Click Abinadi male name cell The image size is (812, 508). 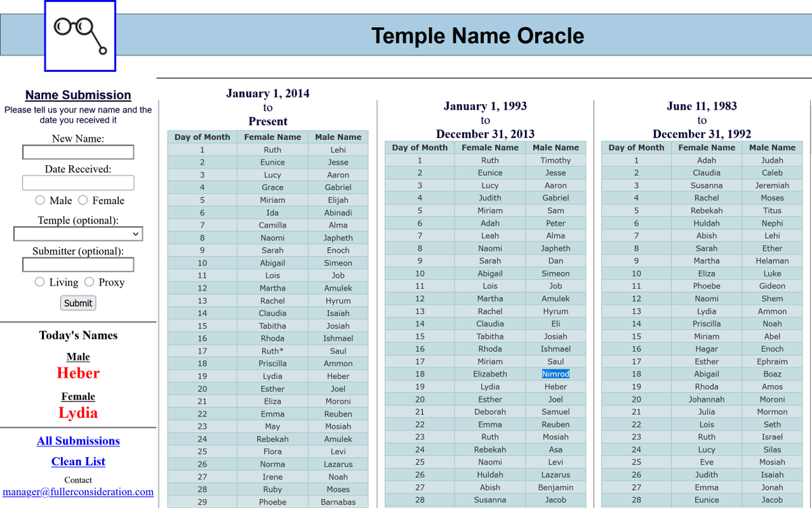click(338, 213)
